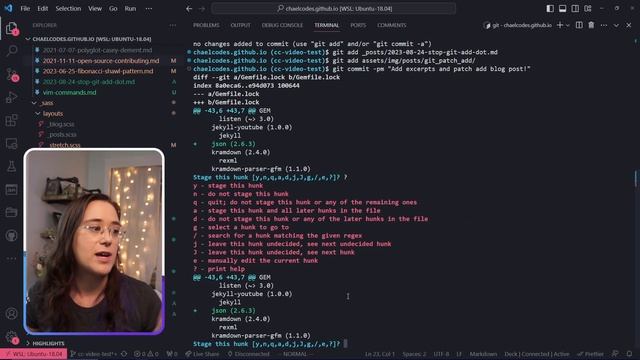
Task: Collapse the panel with chevron down
Action: 616,25
